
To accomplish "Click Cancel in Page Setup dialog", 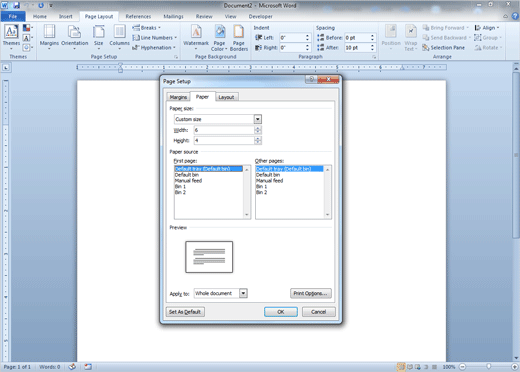I will point(318,312).
